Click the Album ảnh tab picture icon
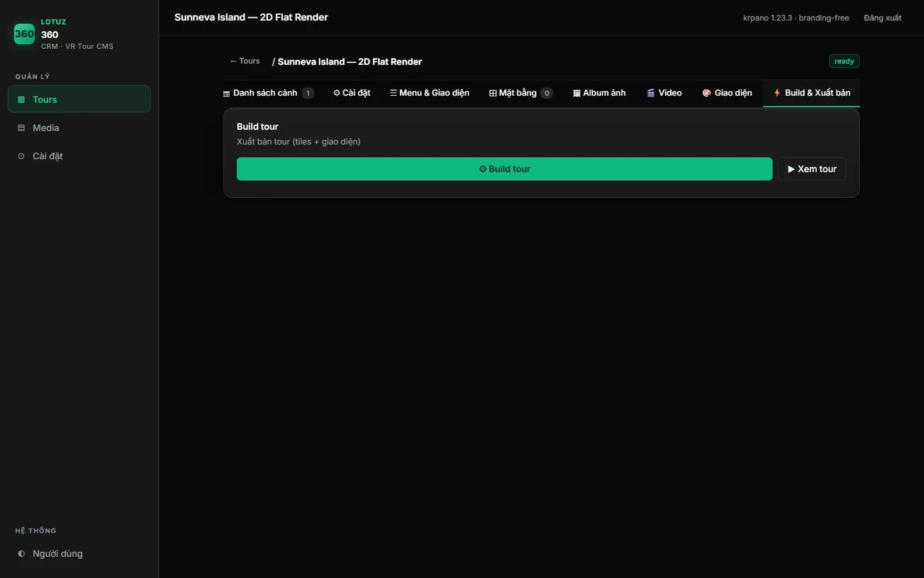 coord(577,93)
